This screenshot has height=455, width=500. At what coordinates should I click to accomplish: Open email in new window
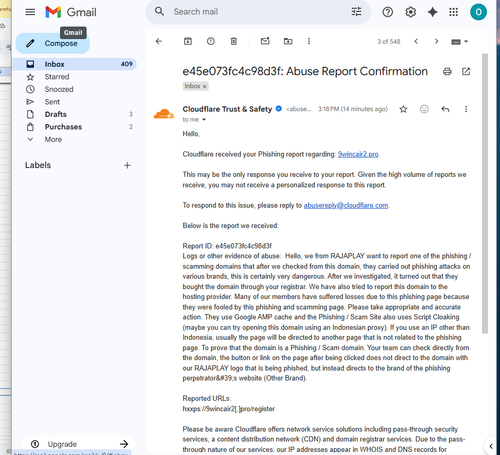click(466, 71)
